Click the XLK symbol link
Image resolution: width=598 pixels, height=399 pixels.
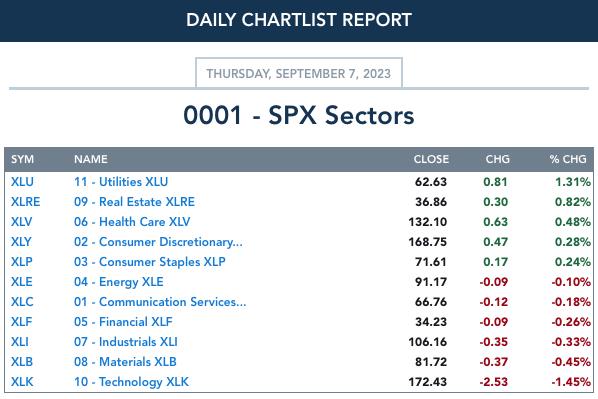pos(22,382)
